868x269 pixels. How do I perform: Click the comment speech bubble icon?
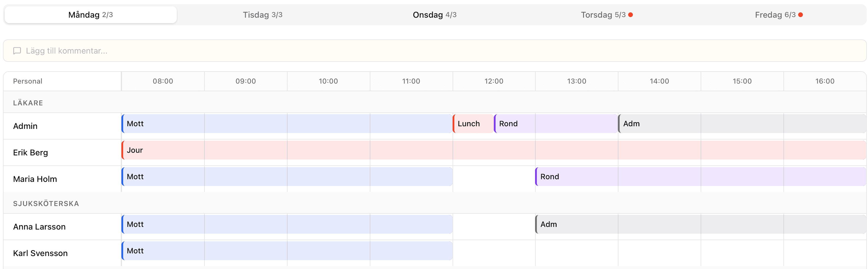tap(17, 51)
